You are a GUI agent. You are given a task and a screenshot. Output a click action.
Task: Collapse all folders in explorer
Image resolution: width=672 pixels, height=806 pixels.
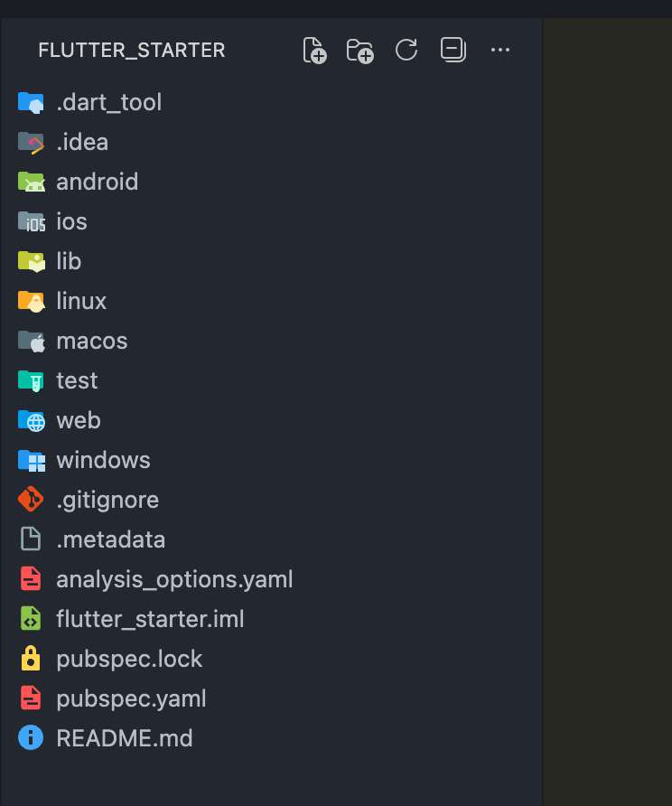[453, 51]
